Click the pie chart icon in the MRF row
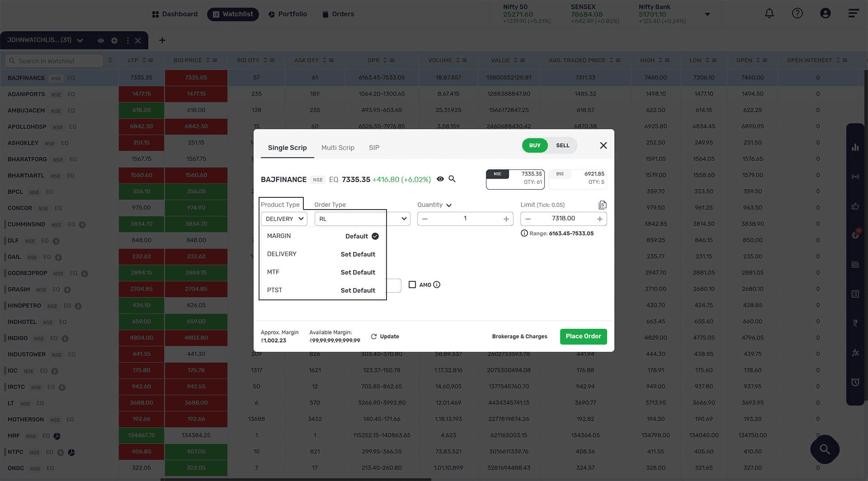Viewport: 868px width, 481px height. (57, 436)
